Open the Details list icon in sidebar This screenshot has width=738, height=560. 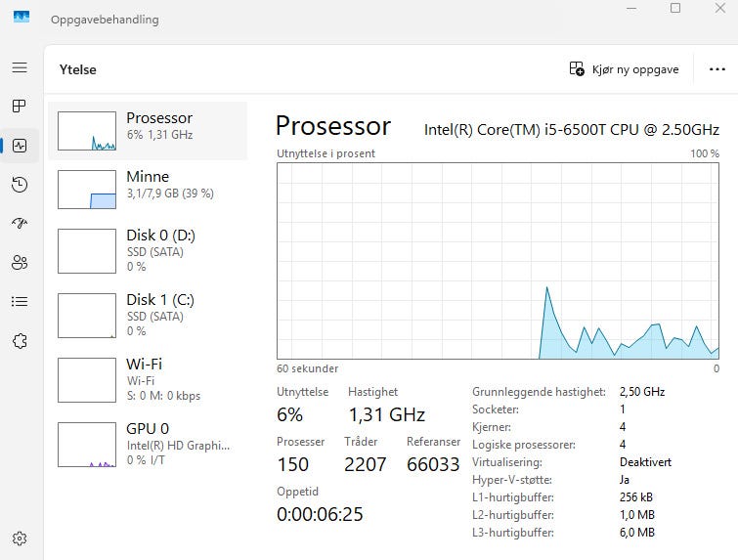[x=20, y=301]
